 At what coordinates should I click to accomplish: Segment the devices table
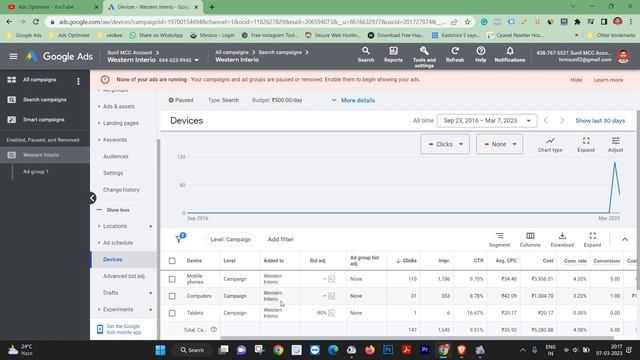tap(499, 240)
